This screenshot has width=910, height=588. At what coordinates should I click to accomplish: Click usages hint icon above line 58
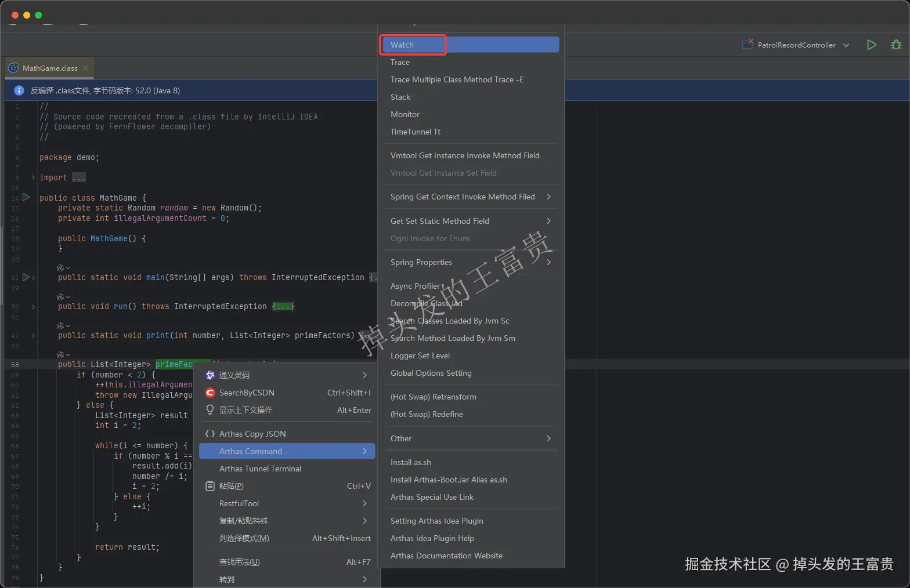coord(63,355)
